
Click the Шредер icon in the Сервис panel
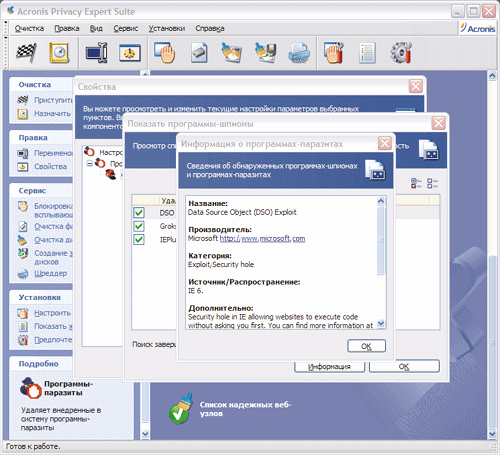(23, 274)
